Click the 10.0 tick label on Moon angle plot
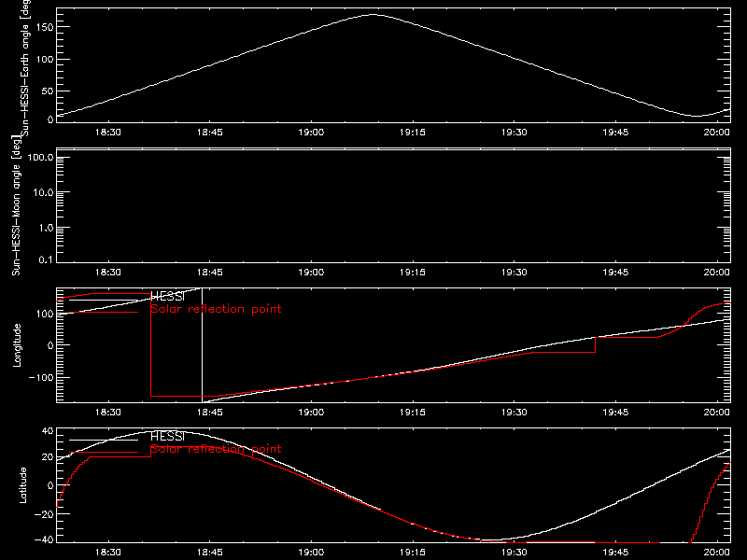Screen dimensions: 747x560 tap(43, 192)
